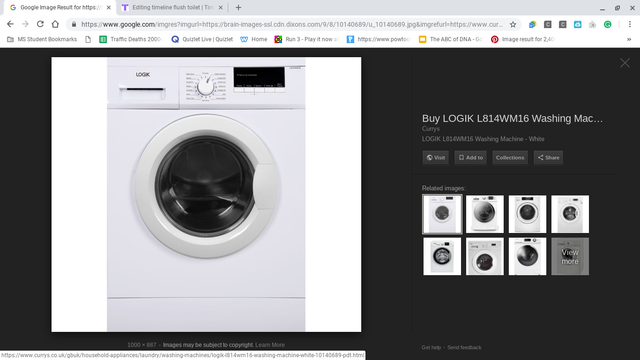Click the blank page bookmark icon
Viewport: 640px width, 360px height.
pos(88,39)
